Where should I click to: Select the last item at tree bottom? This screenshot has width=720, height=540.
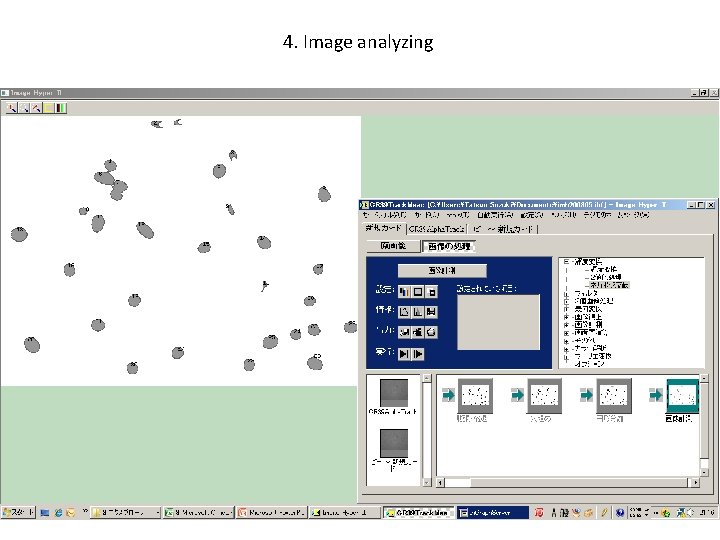[x=589, y=364]
